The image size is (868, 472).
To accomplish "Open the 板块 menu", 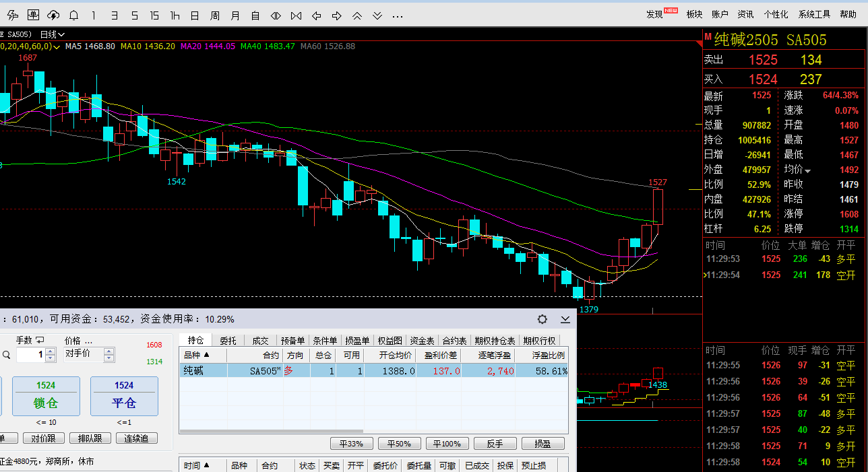I will 694,14.
